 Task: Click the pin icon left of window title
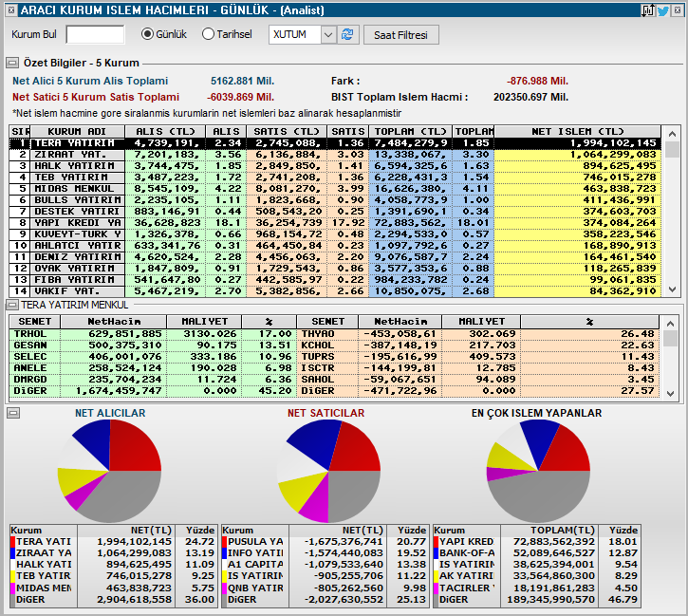(11, 10)
